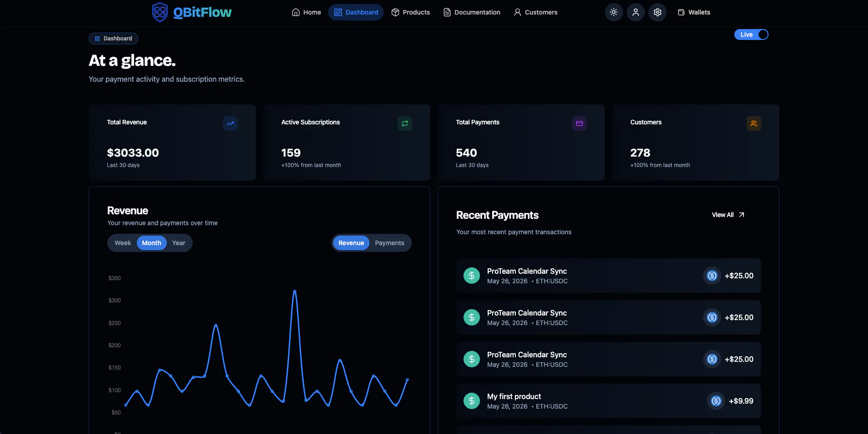Click Total Payments card icon
This screenshot has width=868, height=434.
pos(579,123)
